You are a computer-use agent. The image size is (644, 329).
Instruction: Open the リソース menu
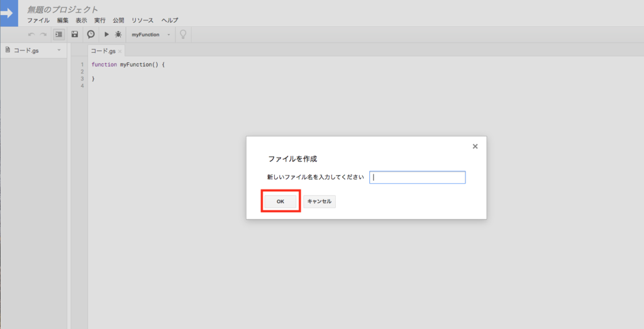click(143, 20)
